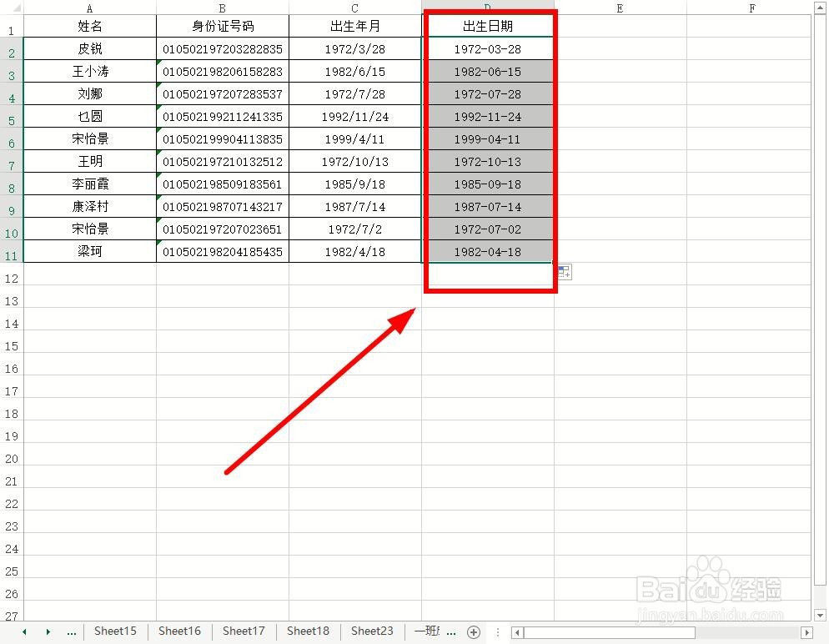Click date cell 1972/10/13
This screenshot has height=644, width=829.
click(355, 162)
